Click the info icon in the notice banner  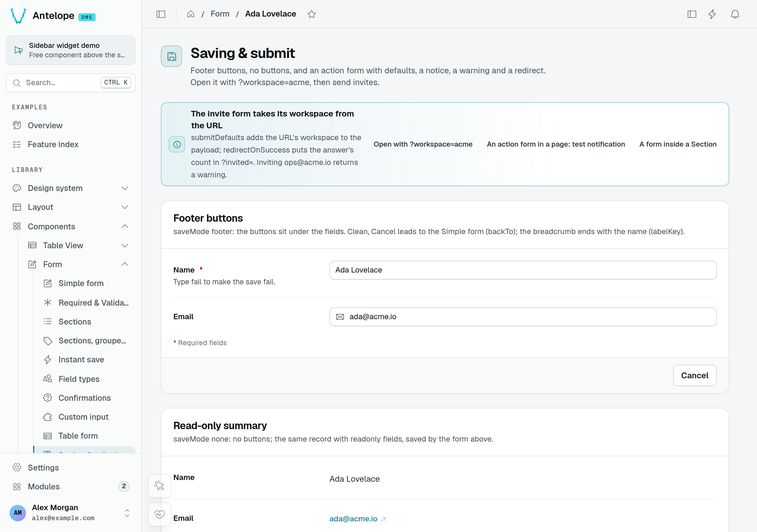[x=177, y=144]
